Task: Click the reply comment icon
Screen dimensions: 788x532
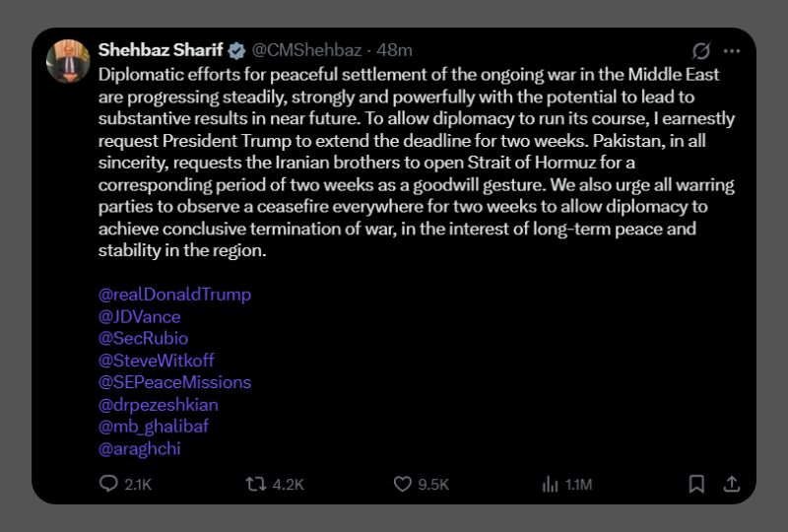Action: [x=109, y=484]
